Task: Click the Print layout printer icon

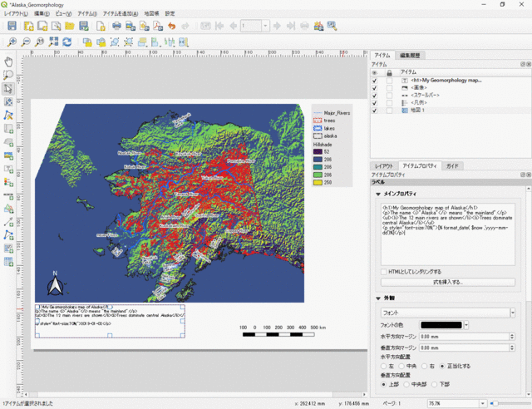Action: pos(116,26)
